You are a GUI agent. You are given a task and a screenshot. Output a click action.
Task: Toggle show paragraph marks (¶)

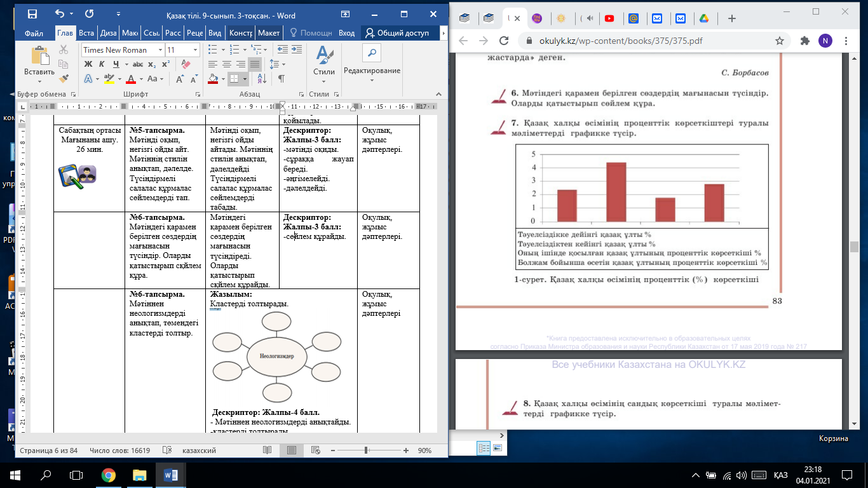(x=280, y=79)
